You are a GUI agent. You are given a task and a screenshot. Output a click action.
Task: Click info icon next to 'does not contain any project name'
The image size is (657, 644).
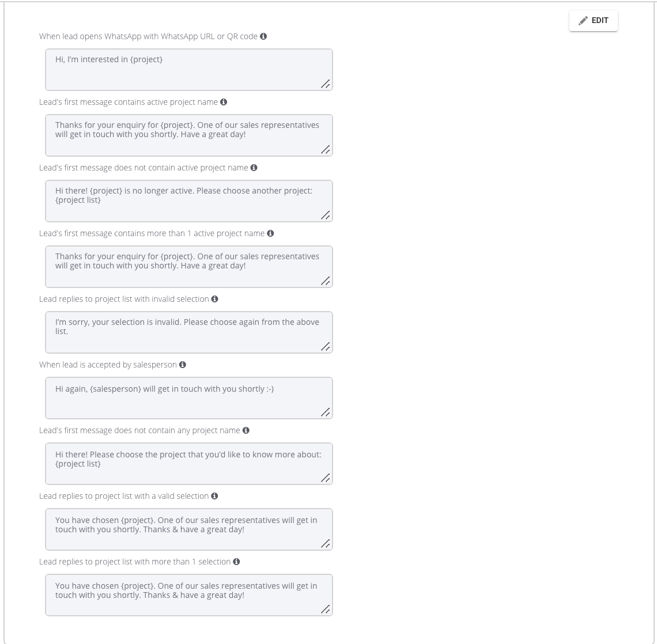[246, 430]
